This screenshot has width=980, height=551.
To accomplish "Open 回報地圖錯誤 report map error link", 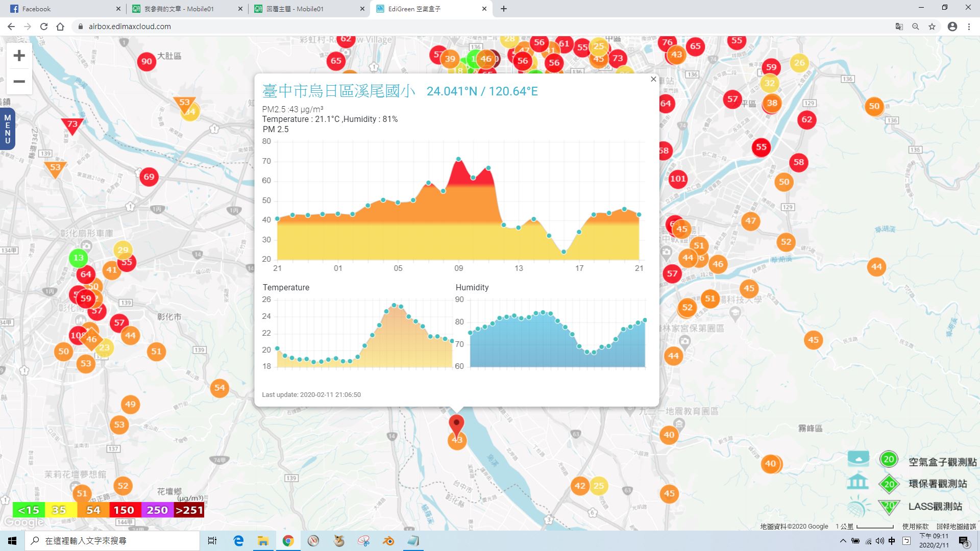I will coord(956,527).
